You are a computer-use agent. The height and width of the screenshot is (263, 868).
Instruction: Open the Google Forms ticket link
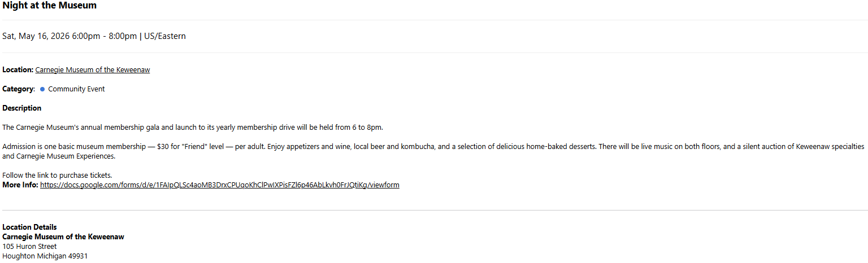tap(220, 185)
